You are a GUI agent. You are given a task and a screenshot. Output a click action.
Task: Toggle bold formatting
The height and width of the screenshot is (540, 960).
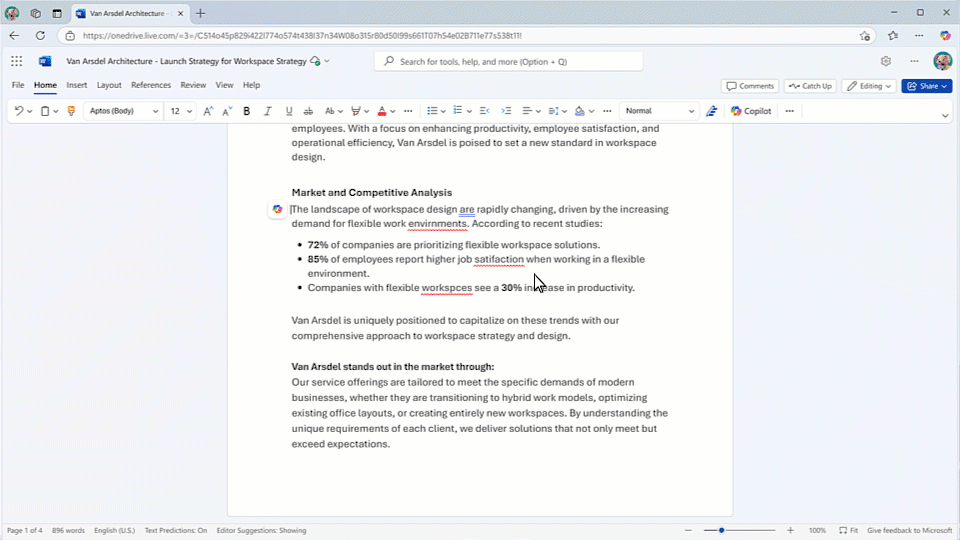pos(246,111)
